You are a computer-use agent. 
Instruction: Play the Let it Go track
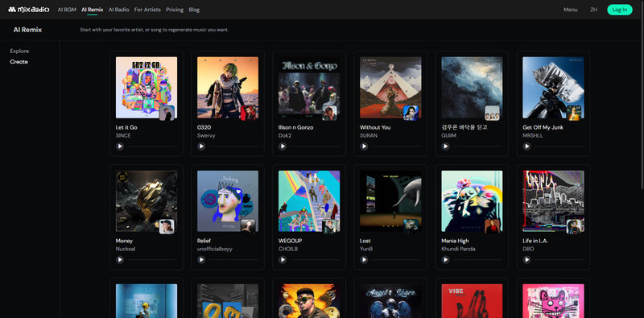point(119,147)
